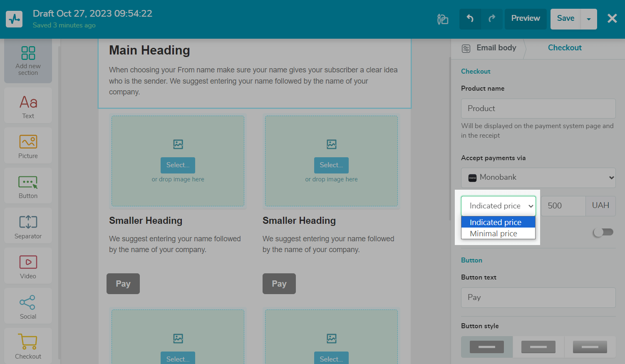Click the undo arrow in header

470,19
